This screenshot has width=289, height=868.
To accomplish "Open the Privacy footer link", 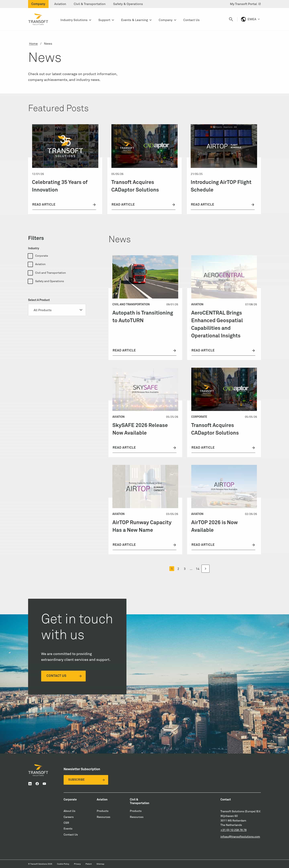I will 77,864.
